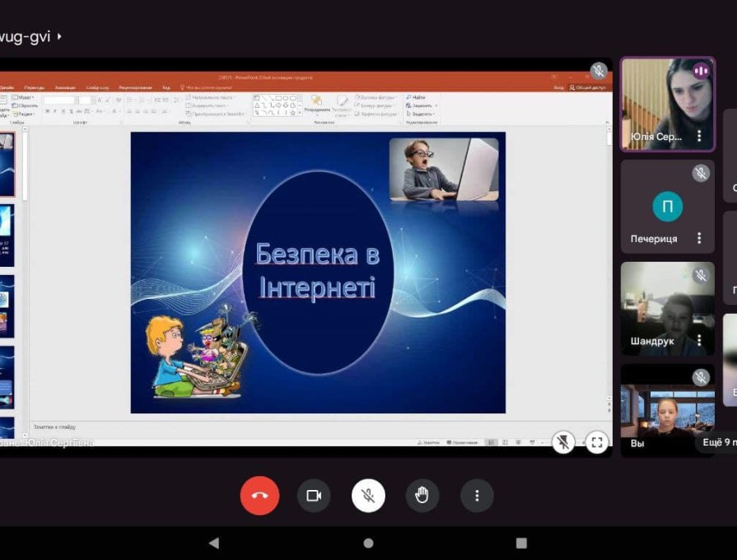Tap the Android back button
Image resolution: width=737 pixels, height=560 pixels.
click(214, 543)
